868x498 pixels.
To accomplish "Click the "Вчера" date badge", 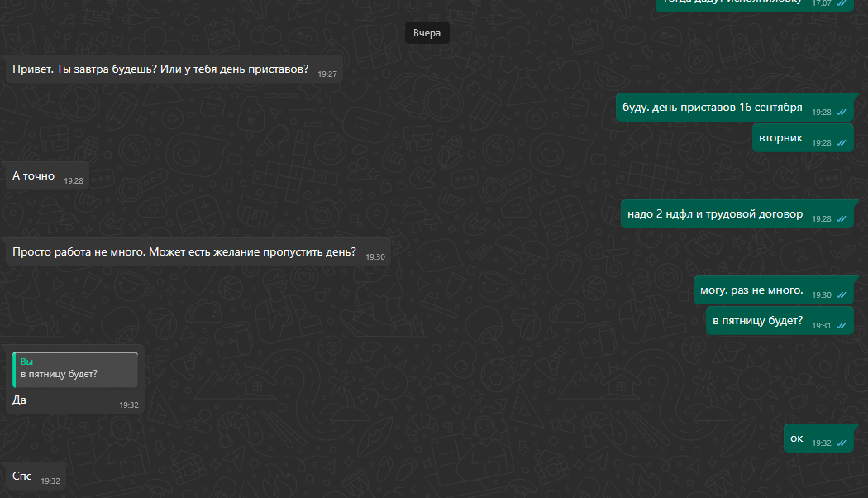I will [x=427, y=34].
